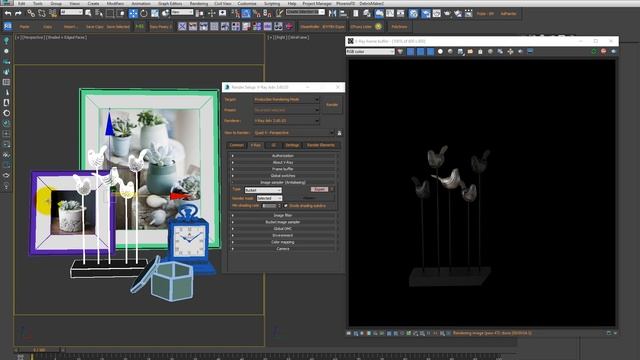Select the Bind to Space Warp tool
Screen dimensions: 640x360
[53, 13]
